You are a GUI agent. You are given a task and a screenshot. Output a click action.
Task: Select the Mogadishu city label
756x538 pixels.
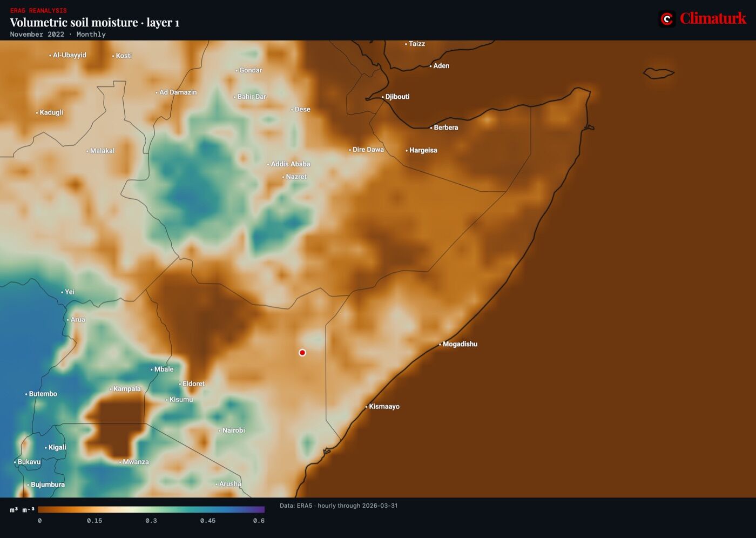click(460, 344)
